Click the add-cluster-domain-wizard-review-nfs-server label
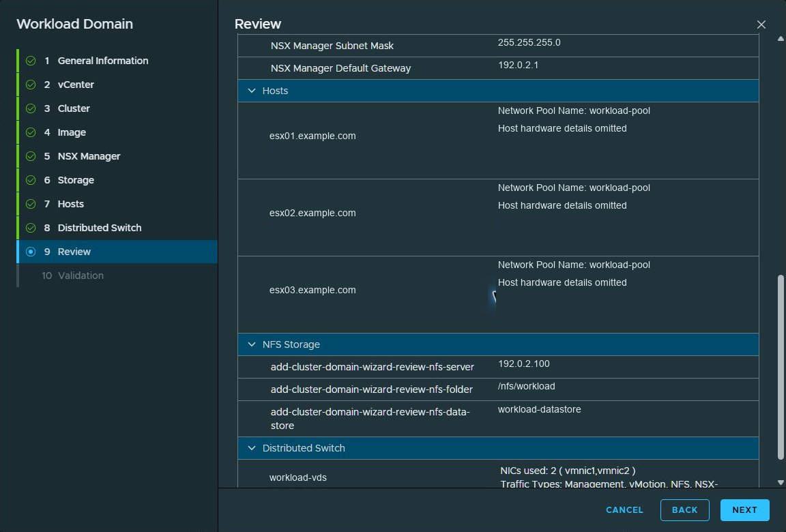The image size is (786, 532). pyautogui.click(x=373, y=367)
